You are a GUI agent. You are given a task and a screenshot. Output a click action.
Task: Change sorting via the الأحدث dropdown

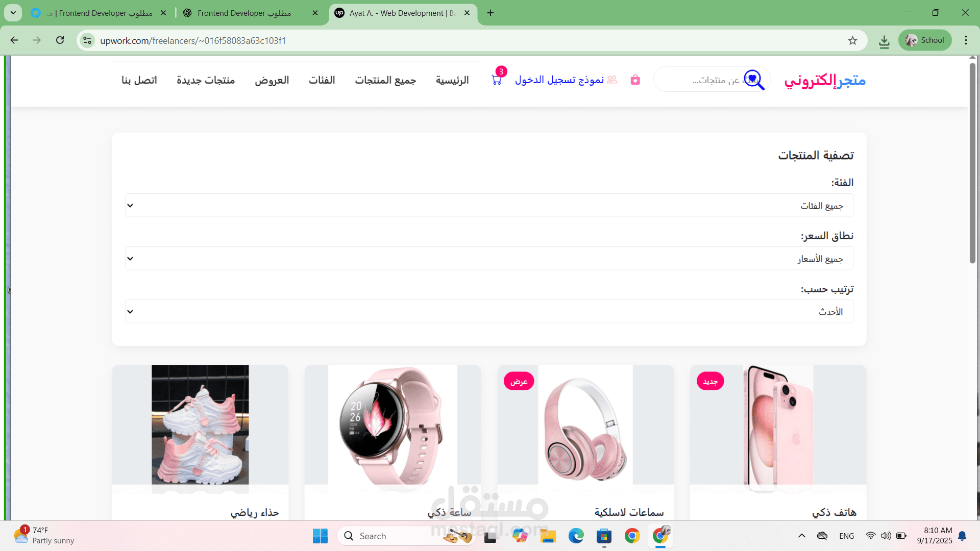(x=489, y=311)
